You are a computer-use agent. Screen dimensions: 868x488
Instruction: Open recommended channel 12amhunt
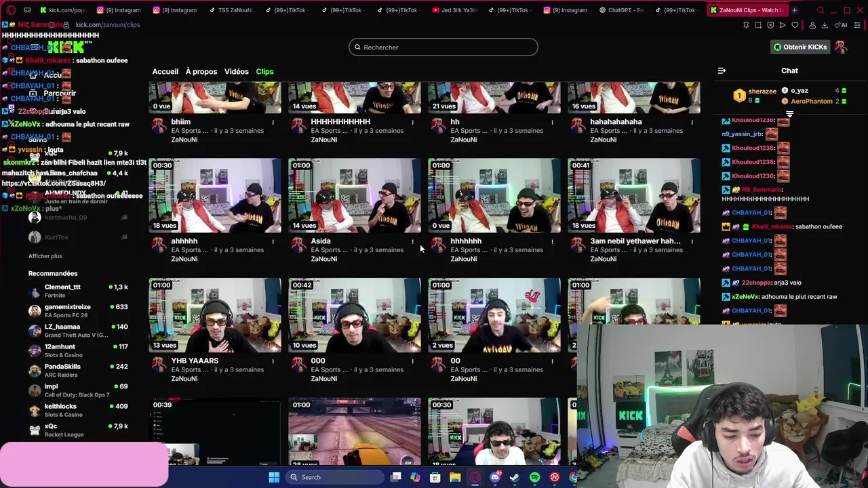coord(78,350)
